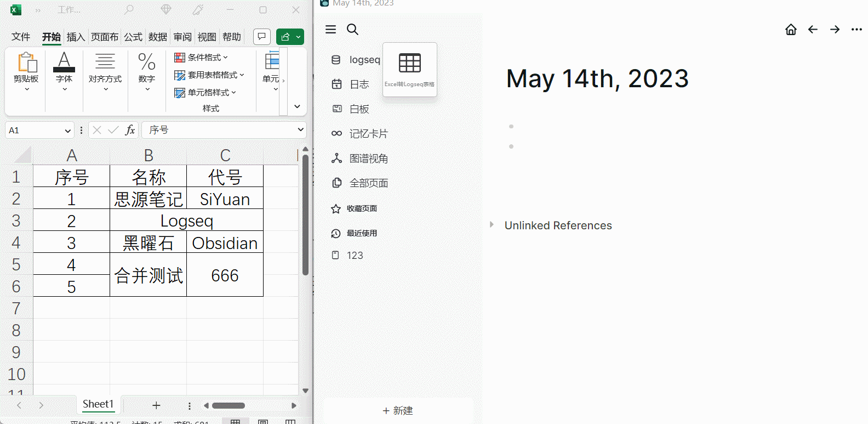
Task: Click the Excel horizontal scrollbar thumb
Action: point(229,406)
